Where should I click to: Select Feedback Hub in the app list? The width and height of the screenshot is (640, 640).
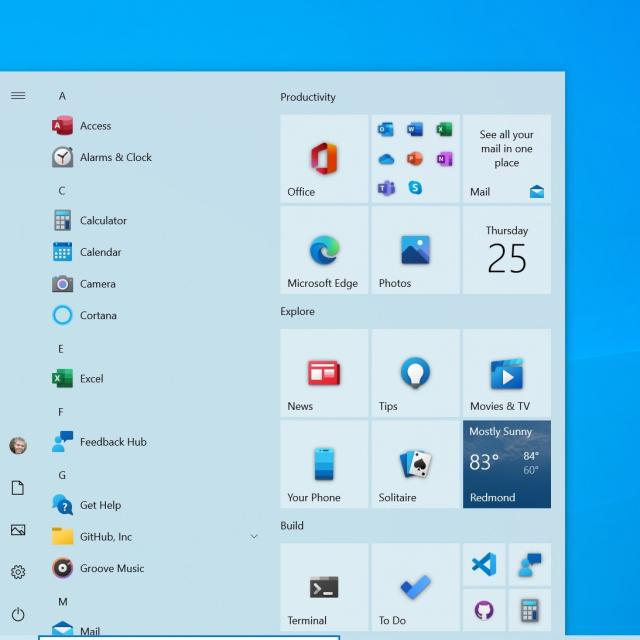click(112, 442)
